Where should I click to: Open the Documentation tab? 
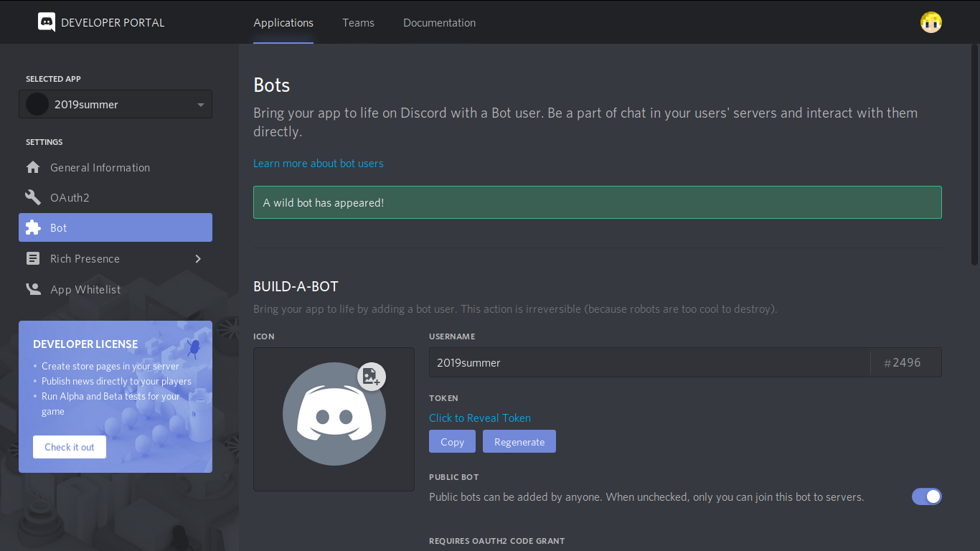[439, 22]
